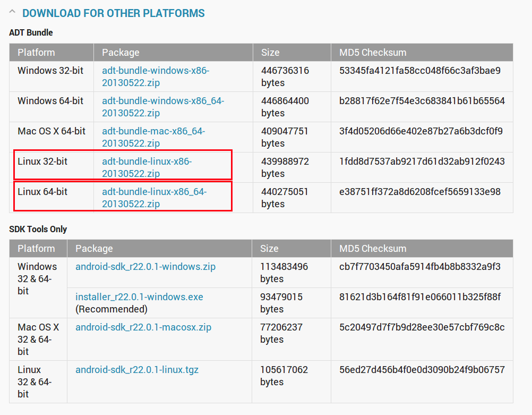Image resolution: width=532 pixels, height=415 pixels.
Task: Click the checksum b28817f62e7f54e3c683841b61b65564
Action: coord(422,101)
